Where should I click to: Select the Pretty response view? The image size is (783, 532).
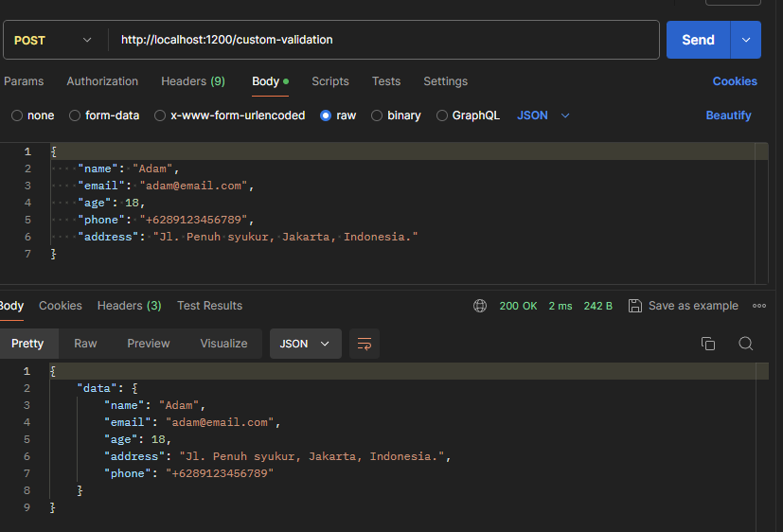(x=27, y=344)
